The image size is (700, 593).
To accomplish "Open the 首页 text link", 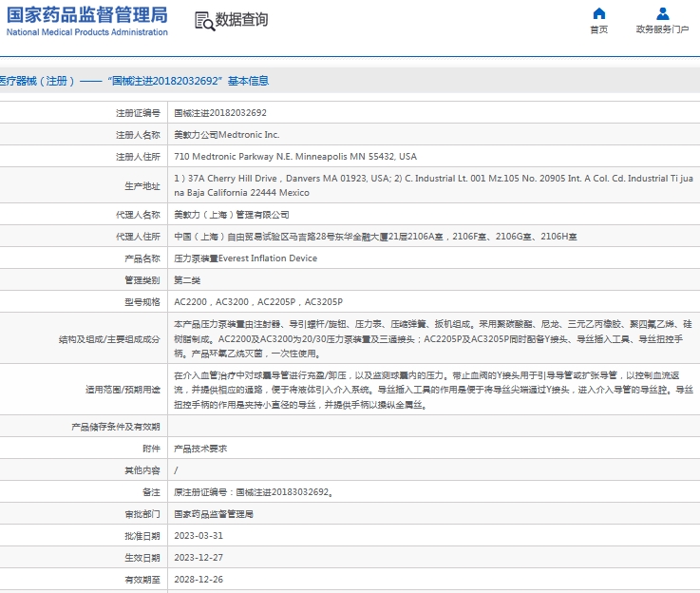I will click(599, 29).
